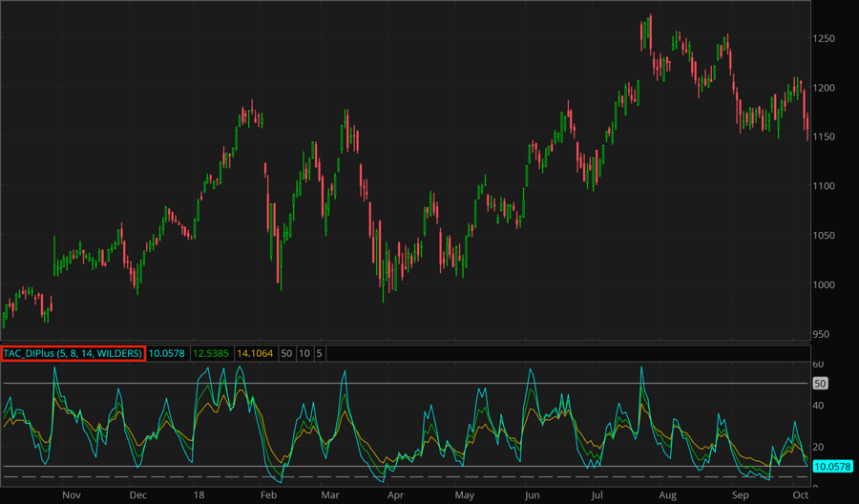Click the 50 marker bubble on indicator axis
This screenshot has width=859, height=504.
point(819,384)
